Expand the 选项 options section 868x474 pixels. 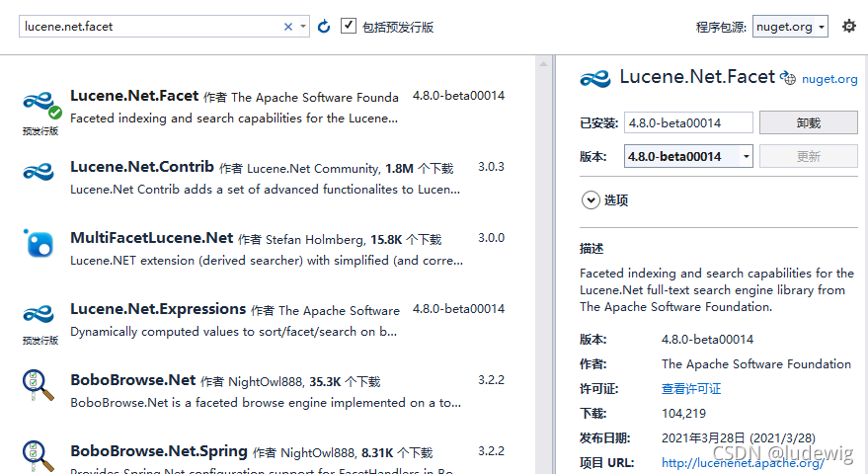tap(591, 199)
